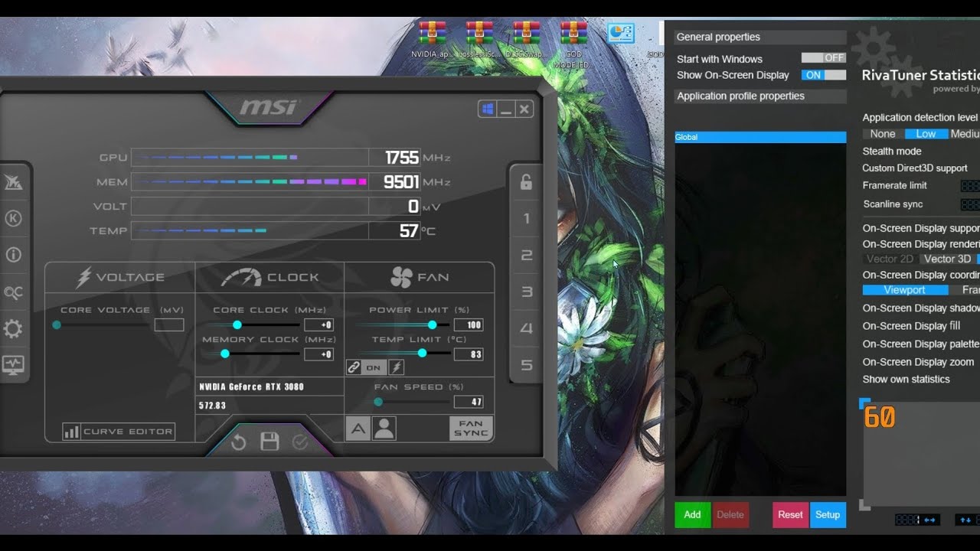Toggle auto fan control A button
Screen dimensions: 980x551
coord(358,429)
